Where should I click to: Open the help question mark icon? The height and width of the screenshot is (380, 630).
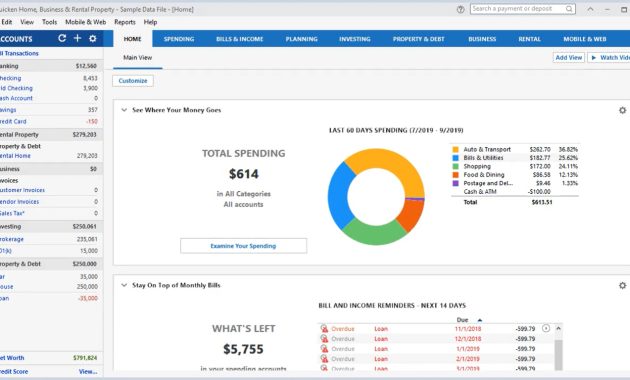460,9
